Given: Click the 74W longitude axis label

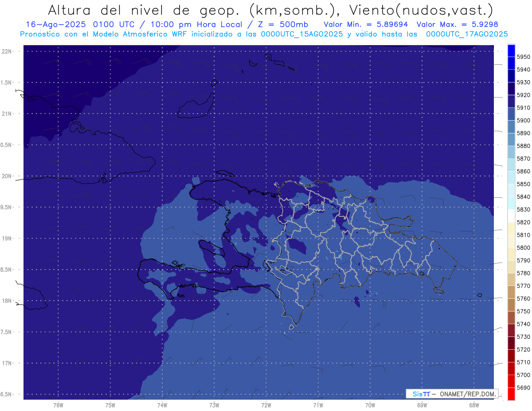Looking at the screenshot, I should click(162, 405).
